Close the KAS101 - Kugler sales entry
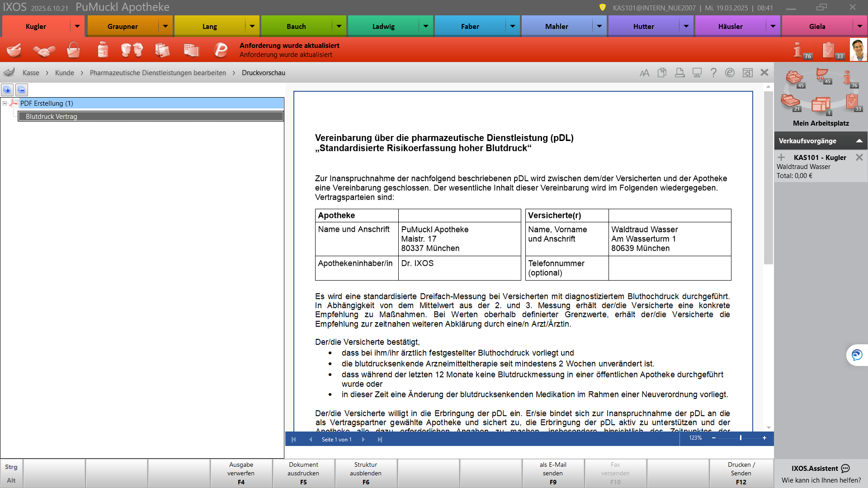The image size is (868, 488). click(859, 157)
